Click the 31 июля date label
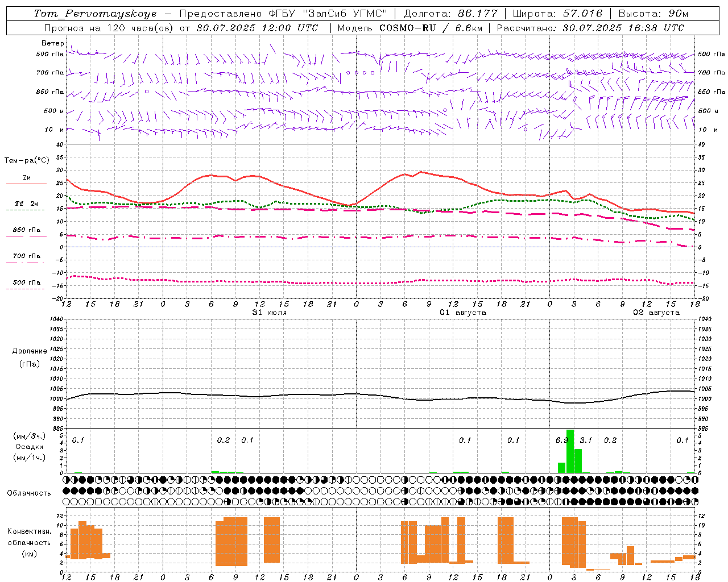 [x=270, y=313]
